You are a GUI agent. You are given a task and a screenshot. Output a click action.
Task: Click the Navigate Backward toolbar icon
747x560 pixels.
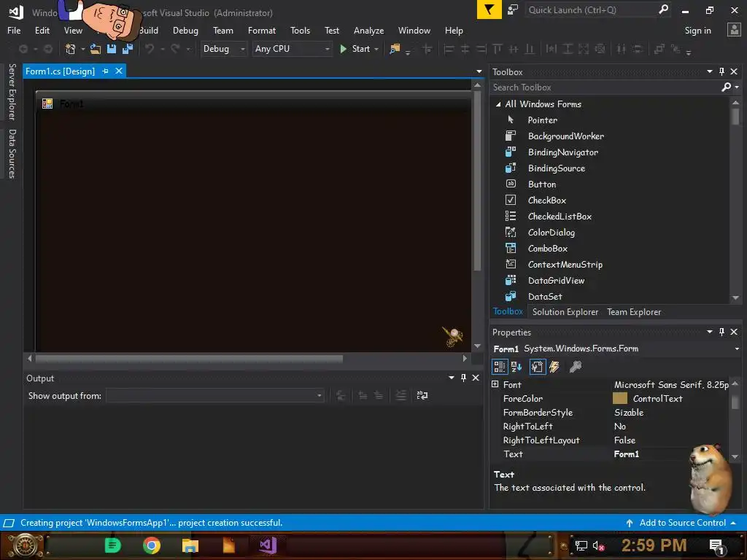(x=23, y=49)
